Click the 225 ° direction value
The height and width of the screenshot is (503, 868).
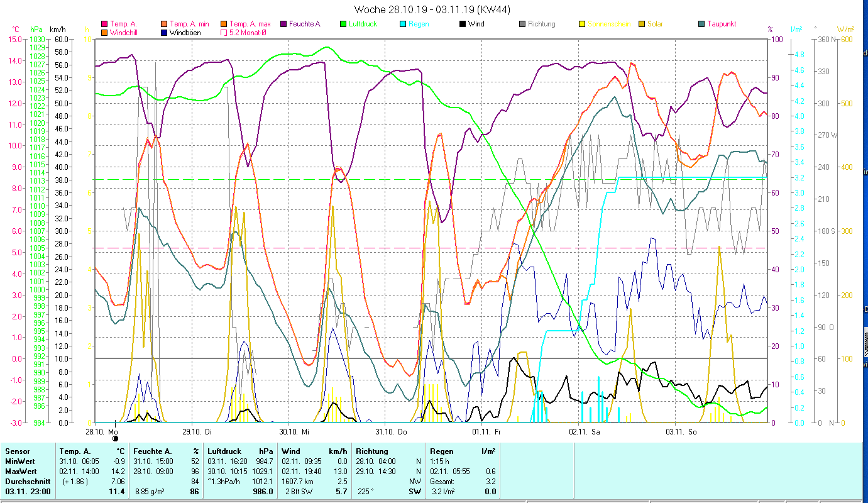(x=366, y=492)
